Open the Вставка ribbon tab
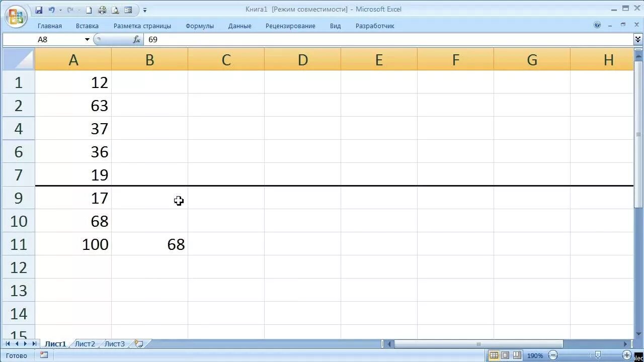The height and width of the screenshot is (362, 644). (x=87, y=26)
